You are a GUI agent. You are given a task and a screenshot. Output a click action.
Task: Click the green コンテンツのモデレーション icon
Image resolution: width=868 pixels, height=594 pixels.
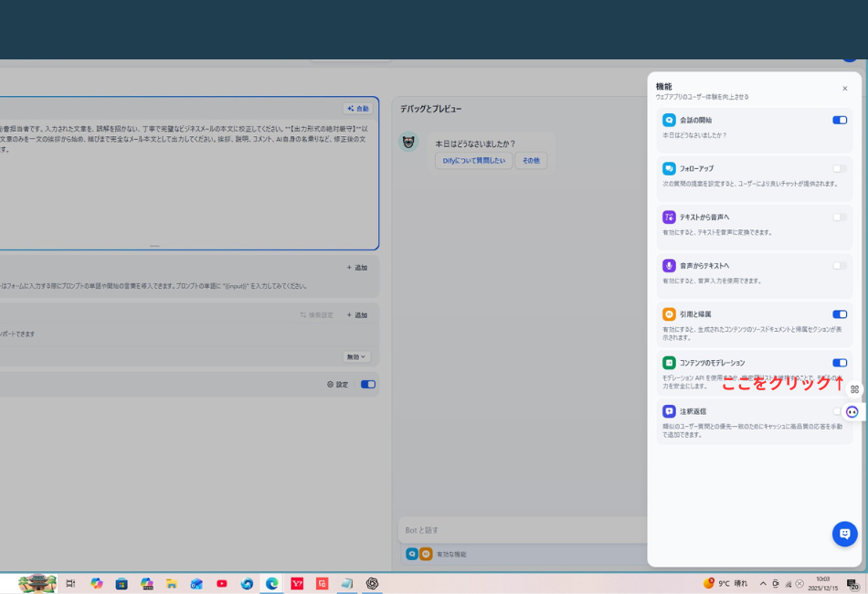pyautogui.click(x=669, y=363)
